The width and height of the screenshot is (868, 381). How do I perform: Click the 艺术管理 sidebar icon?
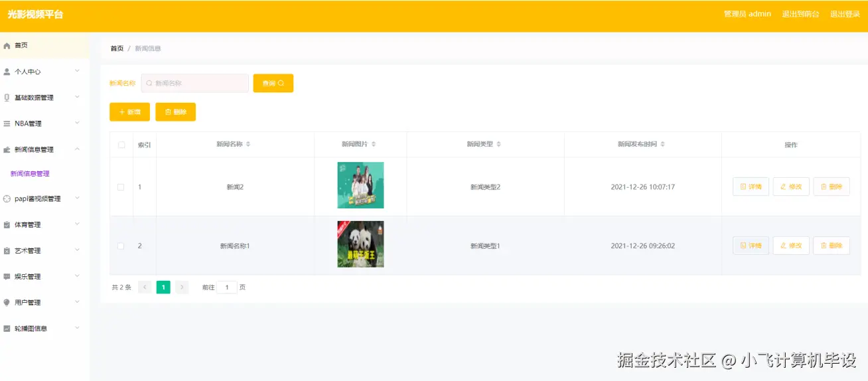pos(7,251)
